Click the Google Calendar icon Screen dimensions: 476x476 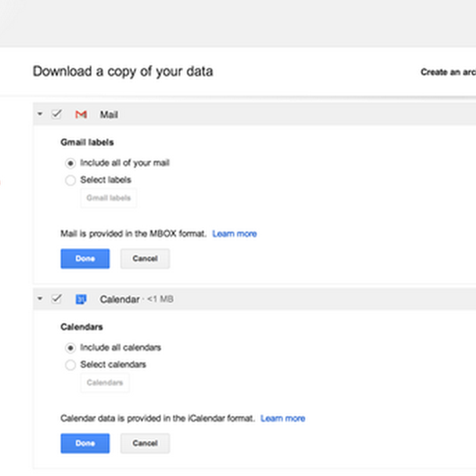81,299
